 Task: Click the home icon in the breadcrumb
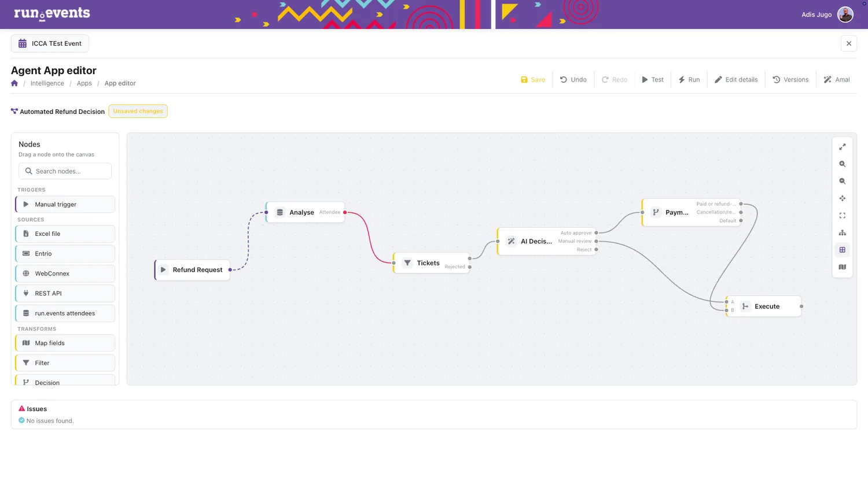tap(14, 83)
